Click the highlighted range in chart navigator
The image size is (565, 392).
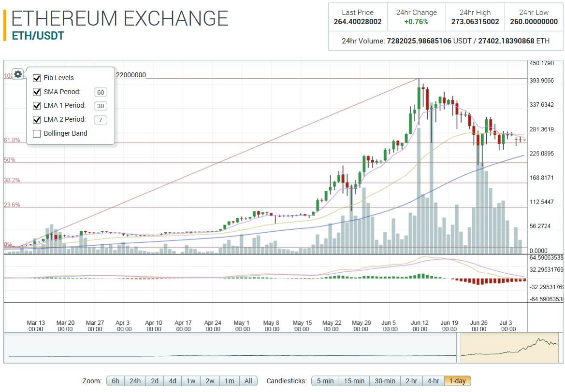click(509, 348)
